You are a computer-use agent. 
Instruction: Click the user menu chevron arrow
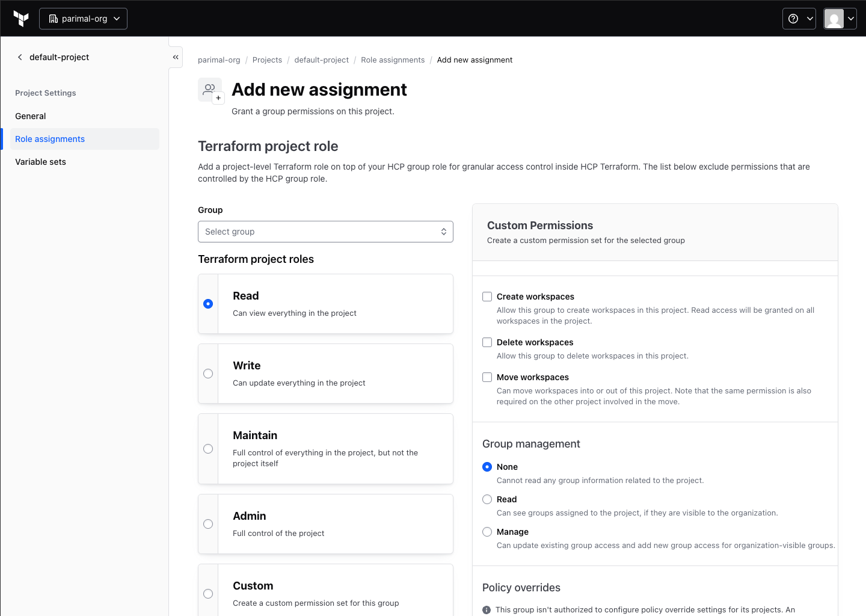(851, 19)
